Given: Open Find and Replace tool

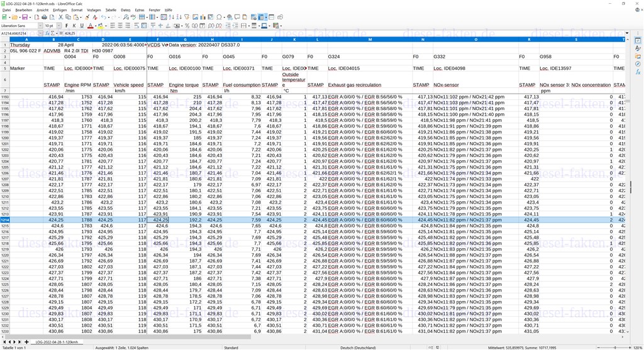Looking at the screenshot, I should [x=126, y=18].
